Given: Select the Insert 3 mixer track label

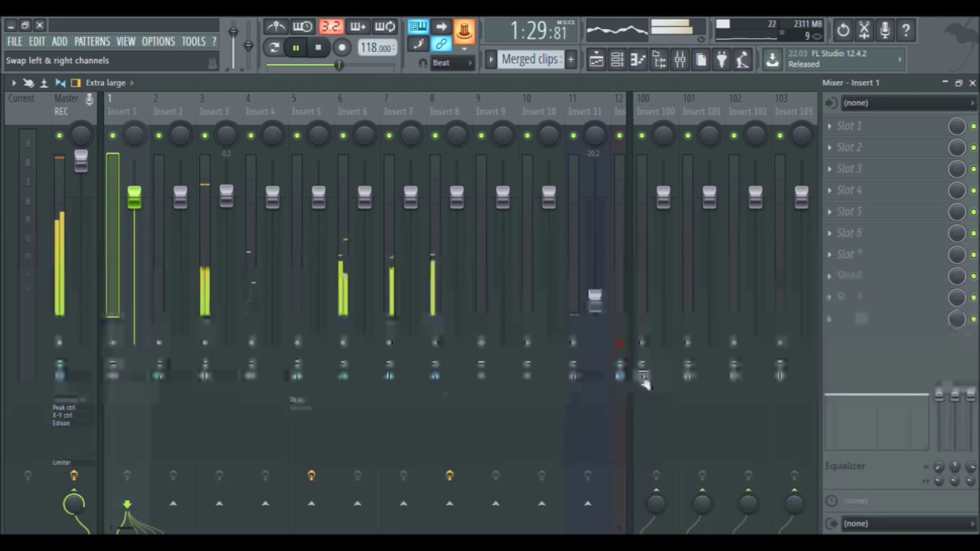Looking at the screenshot, I should pos(214,112).
